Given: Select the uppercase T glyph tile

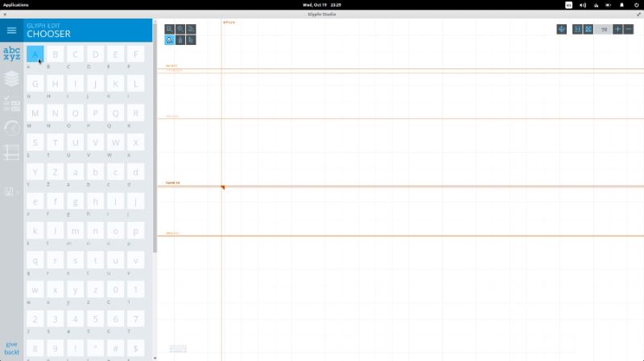Looking at the screenshot, I should tap(55, 142).
